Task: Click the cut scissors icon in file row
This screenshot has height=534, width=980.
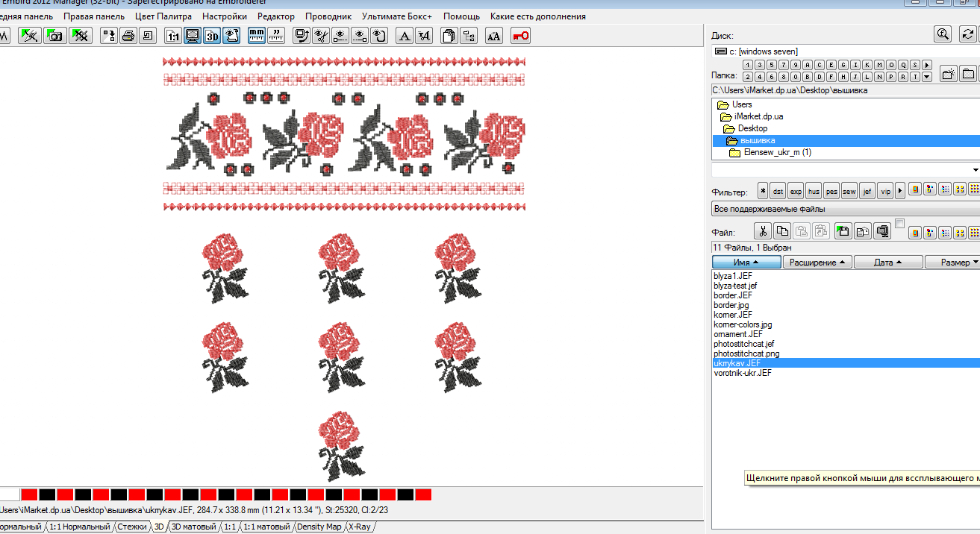Action: [x=762, y=231]
